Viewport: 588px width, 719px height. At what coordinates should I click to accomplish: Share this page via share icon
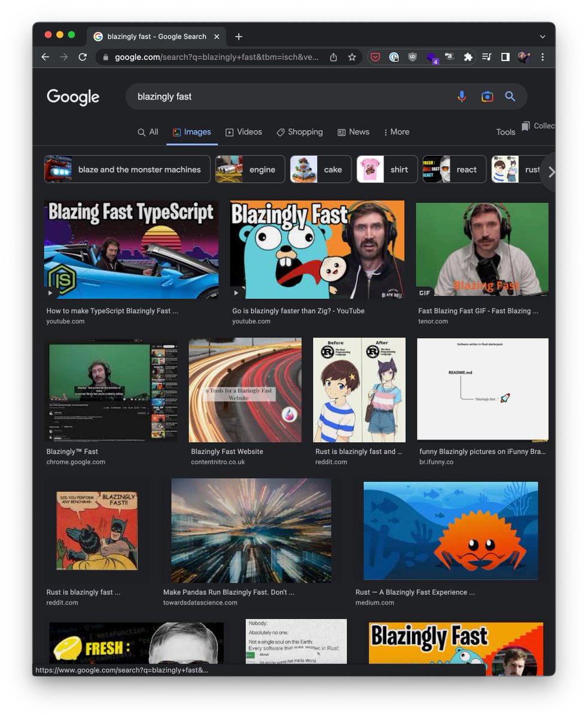(x=334, y=57)
